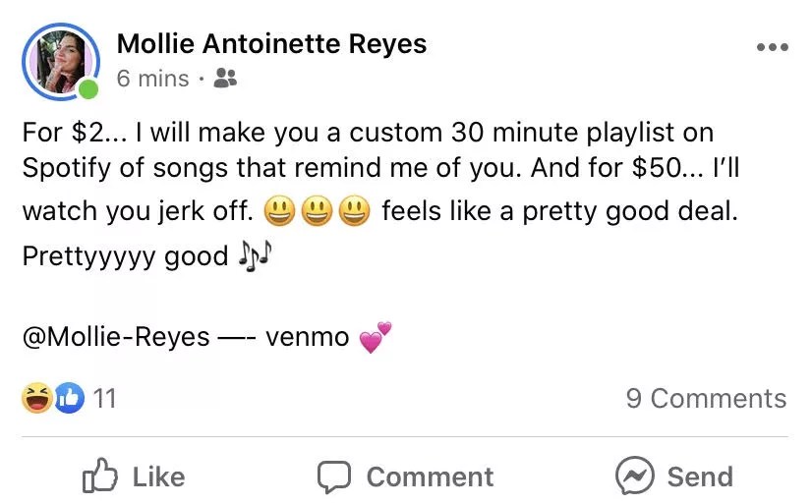Image resolution: width=812 pixels, height=504 pixels.
Task: Click the music notes emoji in post
Action: (255, 256)
